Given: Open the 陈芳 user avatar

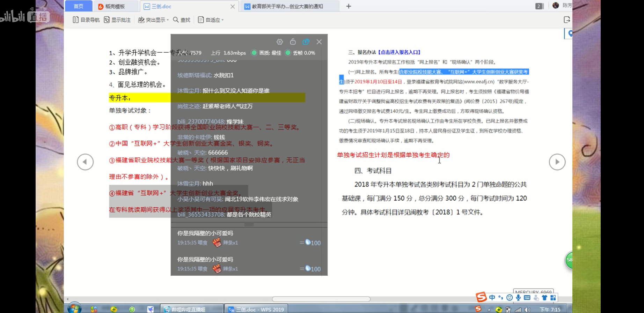Looking at the screenshot, I should click(x=556, y=5).
